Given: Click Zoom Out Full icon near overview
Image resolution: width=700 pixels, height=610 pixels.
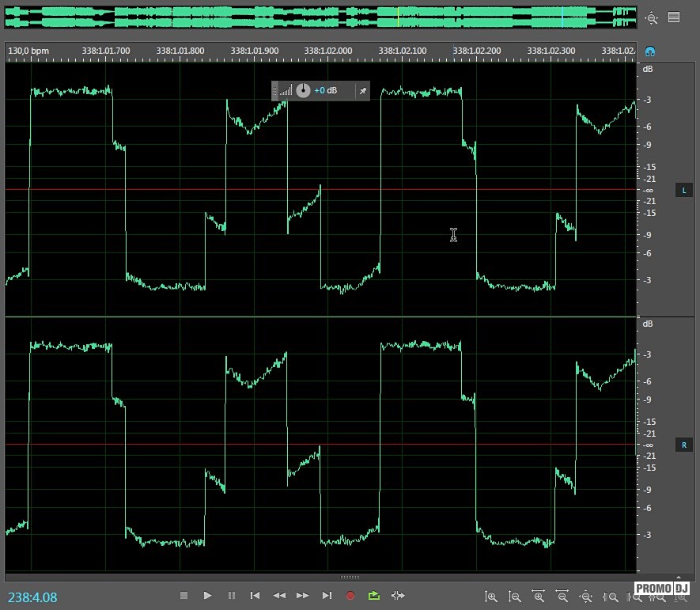Looking at the screenshot, I should tap(651, 17).
